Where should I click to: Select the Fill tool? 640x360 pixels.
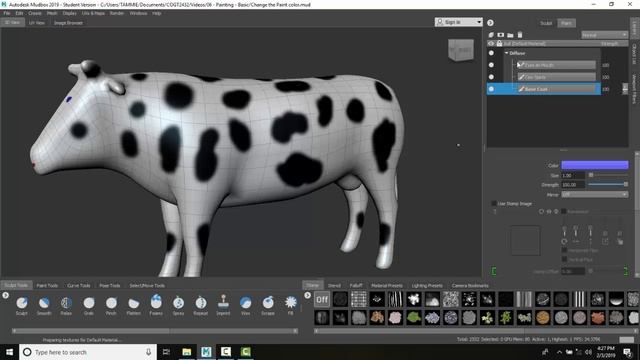[x=291, y=305]
